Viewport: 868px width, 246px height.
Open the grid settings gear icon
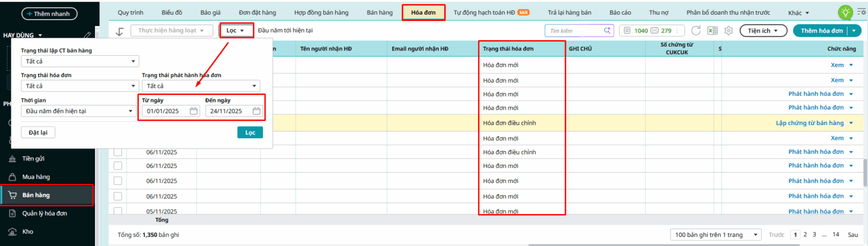729,30
